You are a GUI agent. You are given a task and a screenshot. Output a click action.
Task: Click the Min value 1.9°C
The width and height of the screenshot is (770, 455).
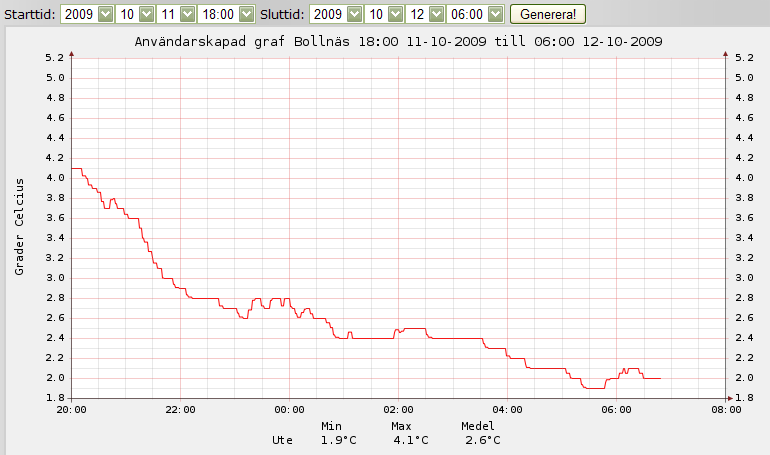340,440
